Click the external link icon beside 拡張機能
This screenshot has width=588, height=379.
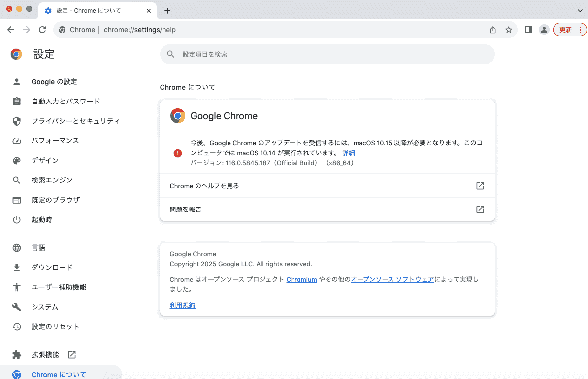tap(71, 355)
